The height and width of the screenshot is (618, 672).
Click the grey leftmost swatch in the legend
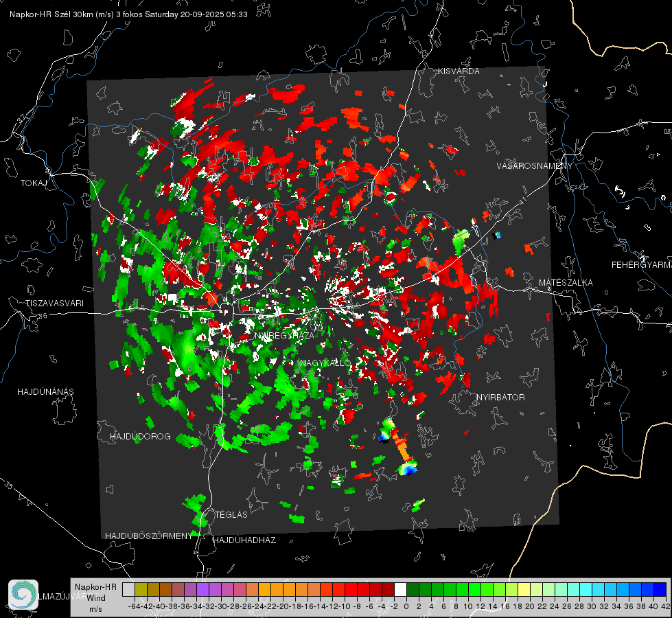click(x=128, y=589)
